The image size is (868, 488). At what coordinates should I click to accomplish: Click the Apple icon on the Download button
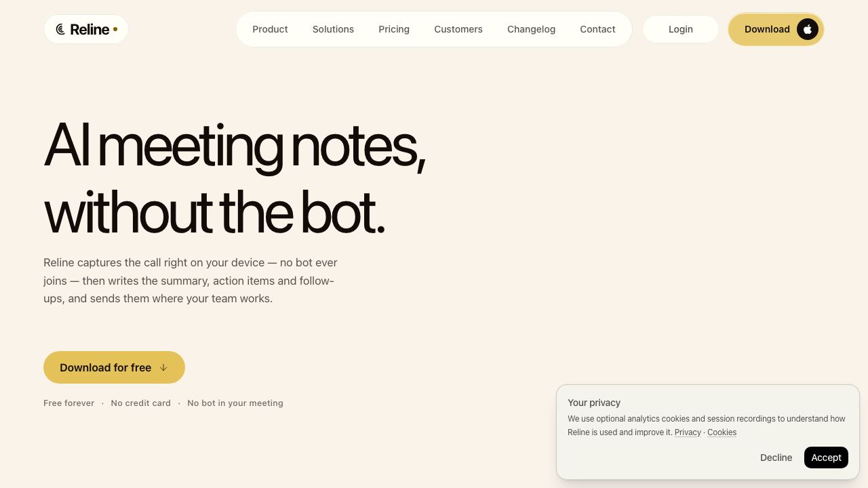(x=808, y=29)
